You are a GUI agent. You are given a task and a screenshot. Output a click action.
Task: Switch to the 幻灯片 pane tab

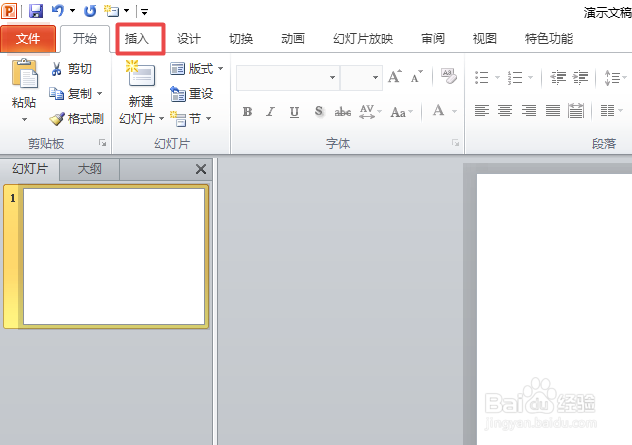tap(30, 169)
